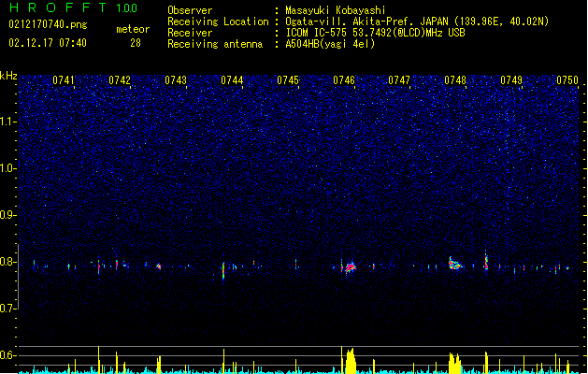The width and height of the screenshot is (588, 374).
Task: Click the filename 0212170740.png text
Action: click(48, 25)
